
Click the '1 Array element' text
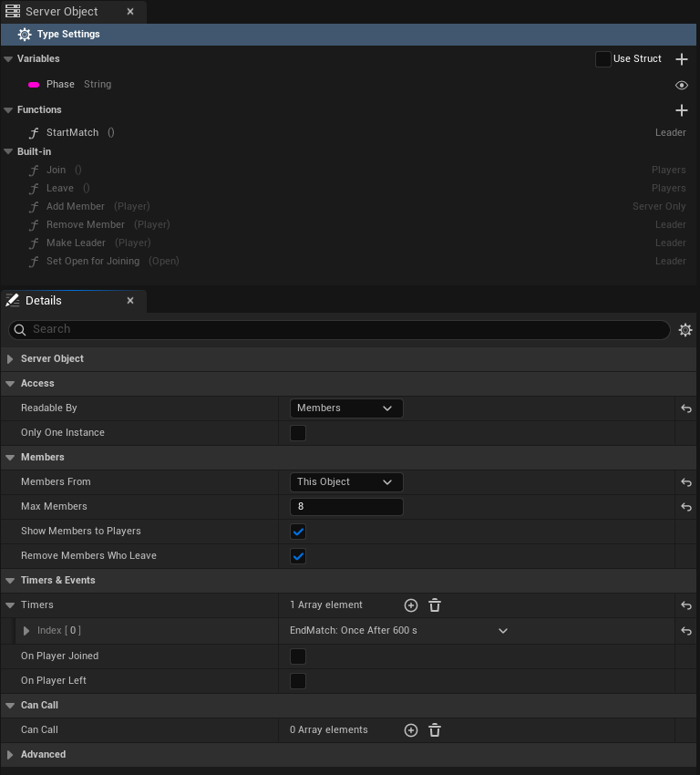[326, 605]
